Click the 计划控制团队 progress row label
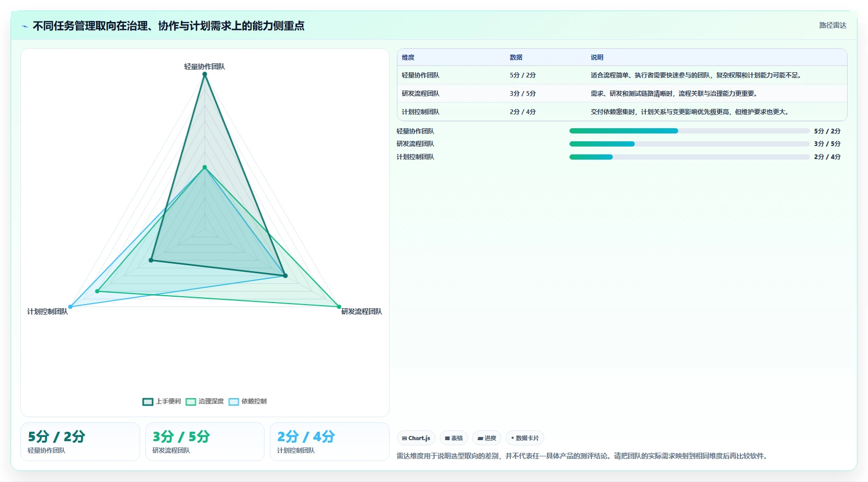Image resolution: width=868 pixels, height=482 pixels. click(x=415, y=157)
